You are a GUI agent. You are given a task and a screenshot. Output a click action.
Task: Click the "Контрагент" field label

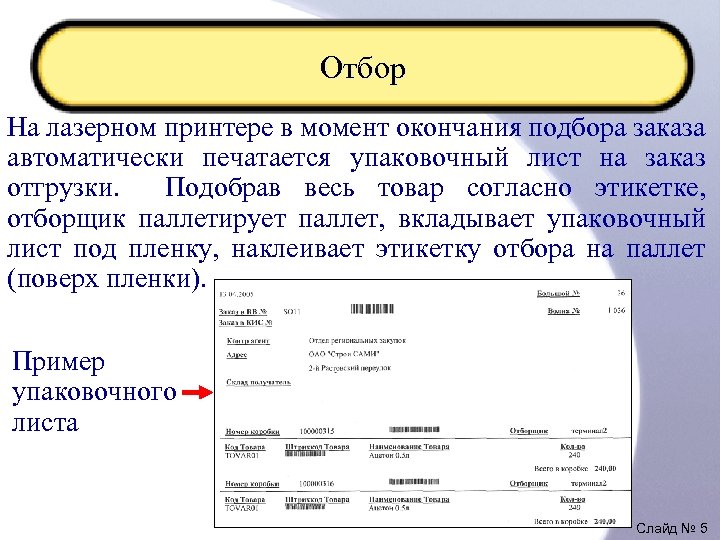pyautogui.click(x=248, y=341)
